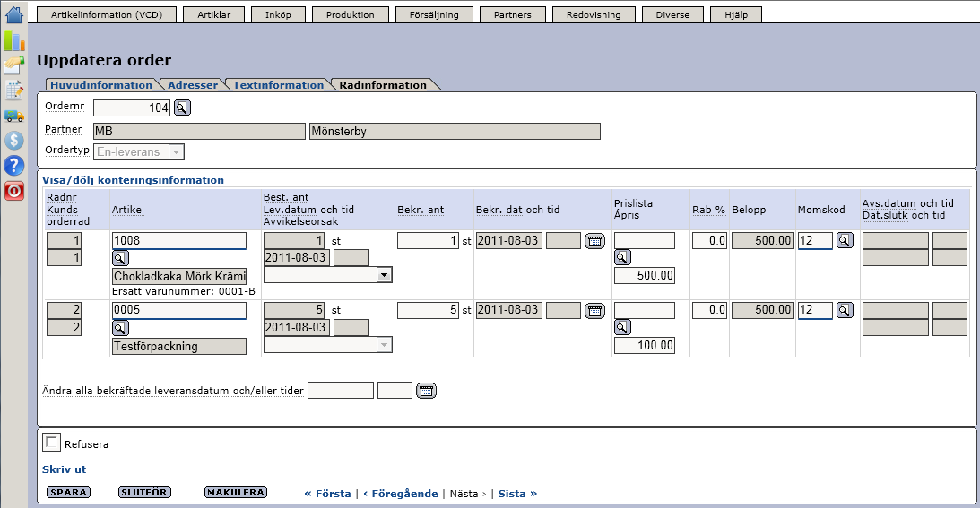Look up Momskod for row 0005

(845, 311)
